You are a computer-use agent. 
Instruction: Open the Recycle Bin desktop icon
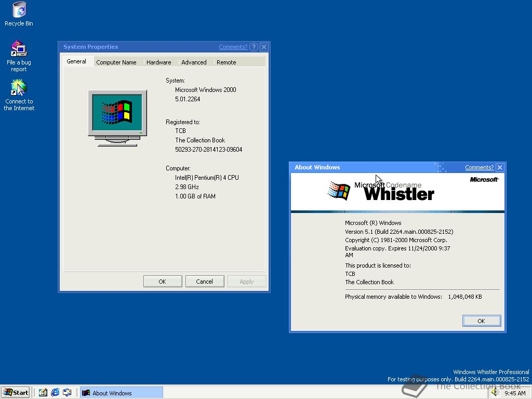point(19,14)
